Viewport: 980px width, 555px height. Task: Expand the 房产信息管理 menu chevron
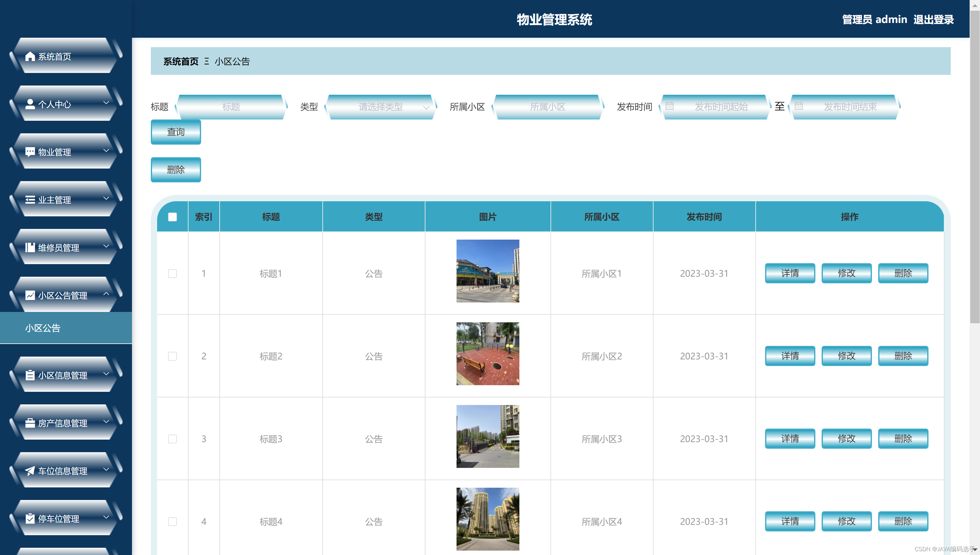coord(106,422)
